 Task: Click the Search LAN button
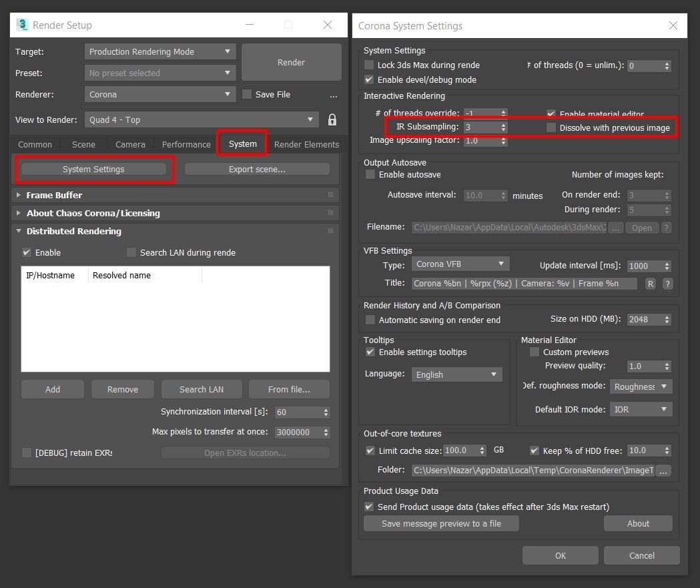click(x=202, y=389)
